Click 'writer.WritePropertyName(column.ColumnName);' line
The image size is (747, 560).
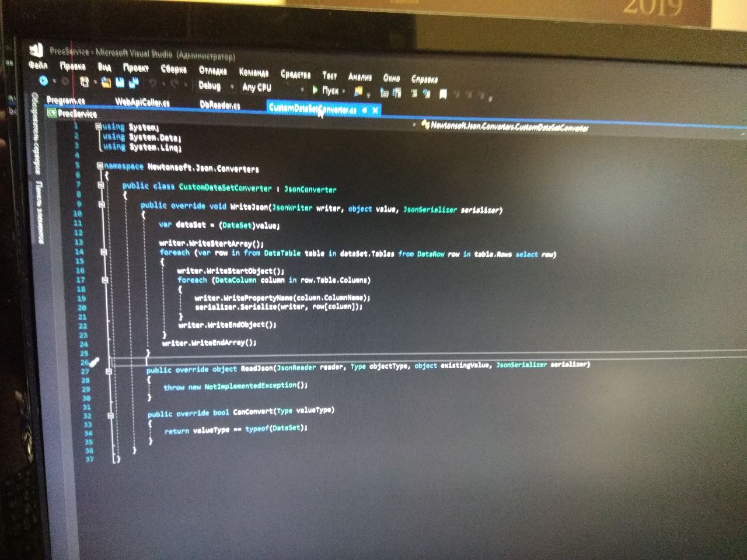tap(283, 297)
